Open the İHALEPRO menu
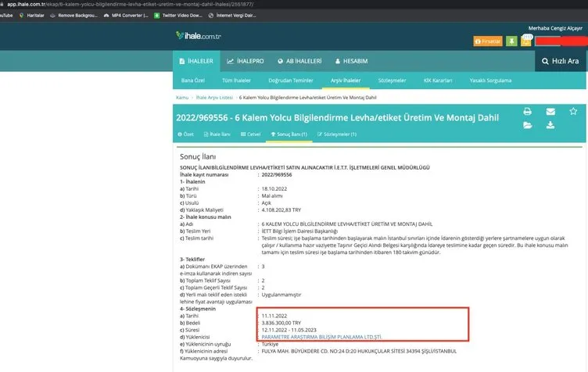The height and width of the screenshot is (372, 588). [x=246, y=61]
